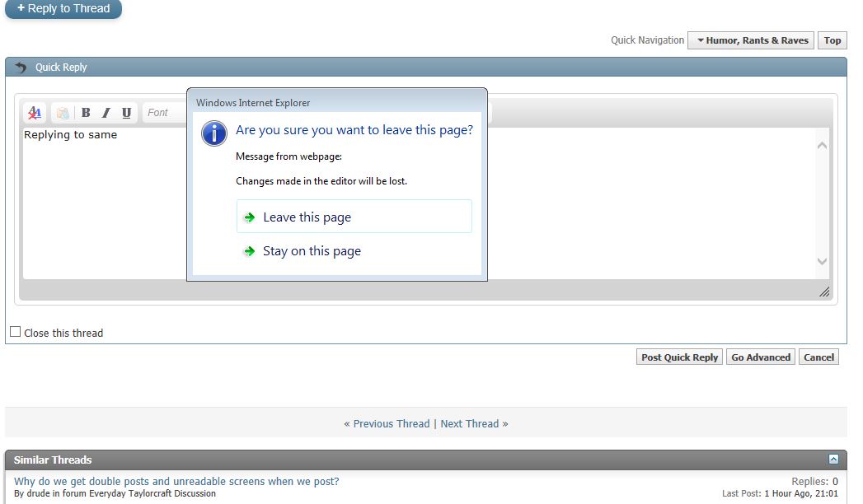Viewport: 863px width, 504px height.
Task: Click the Paste icon in editor toolbar
Action: [63, 113]
